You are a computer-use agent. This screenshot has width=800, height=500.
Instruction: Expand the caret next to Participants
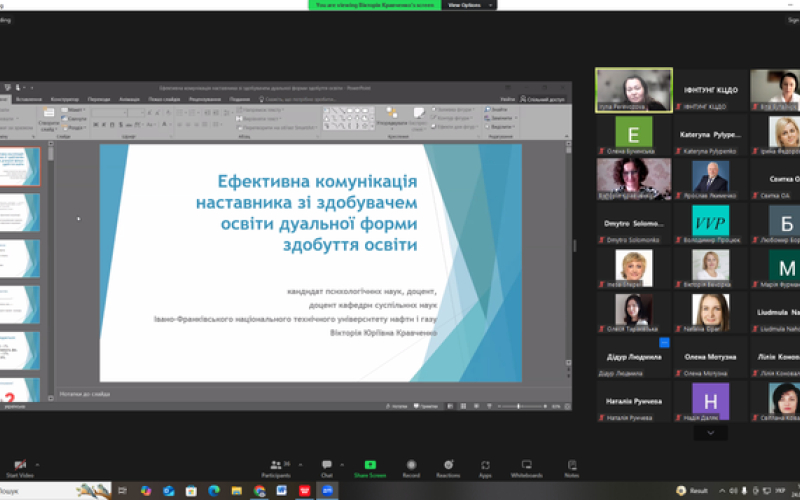[x=301, y=465]
